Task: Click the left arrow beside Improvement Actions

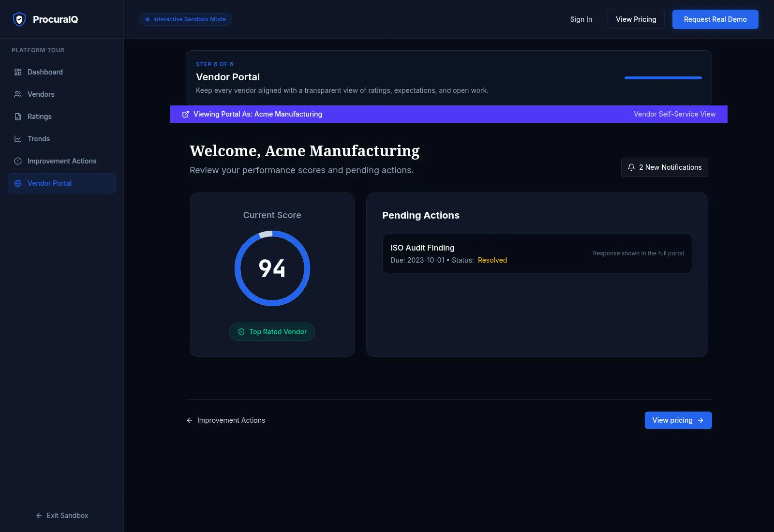Action: tap(190, 420)
